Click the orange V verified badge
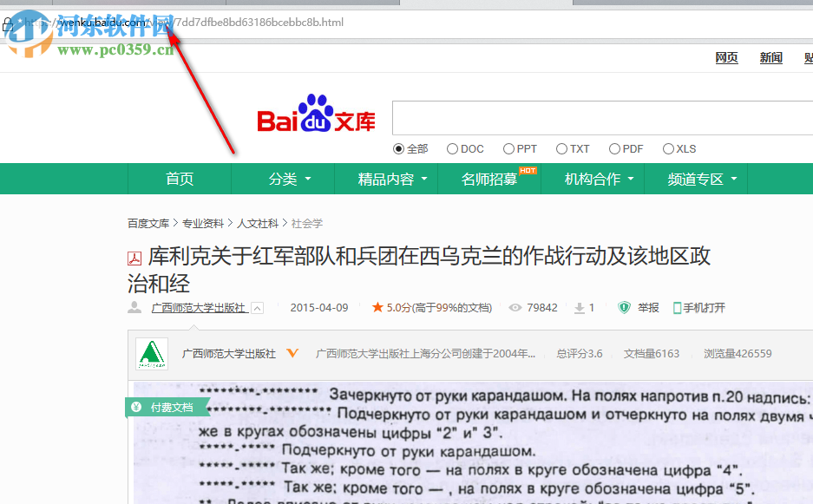The width and height of the screenshot is (813, 504). pos(292,354)
